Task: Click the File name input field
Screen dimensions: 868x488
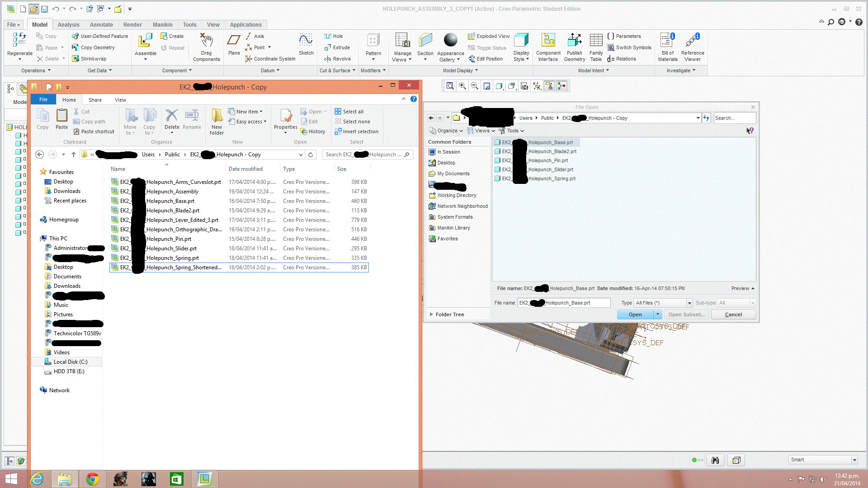Action: coord(564,303)
